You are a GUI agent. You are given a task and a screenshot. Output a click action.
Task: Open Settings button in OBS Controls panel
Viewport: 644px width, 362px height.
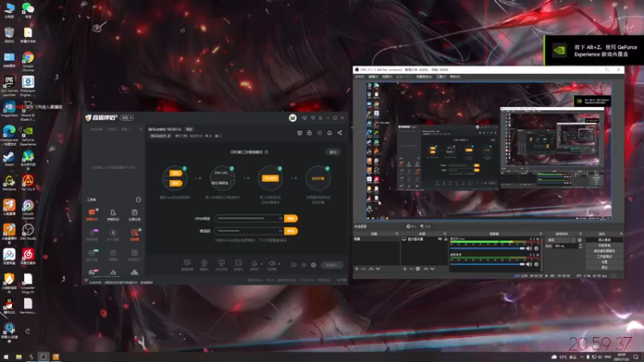604,262
